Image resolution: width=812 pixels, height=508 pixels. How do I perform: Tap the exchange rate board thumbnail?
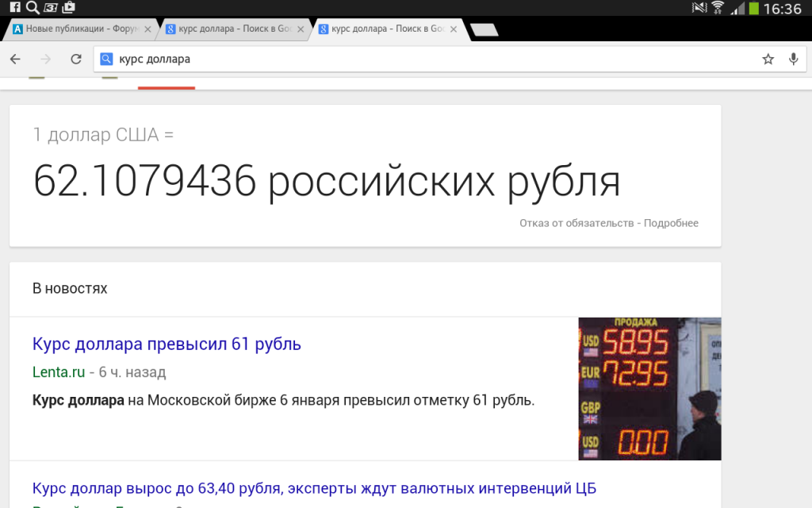[x=649, y=389]
